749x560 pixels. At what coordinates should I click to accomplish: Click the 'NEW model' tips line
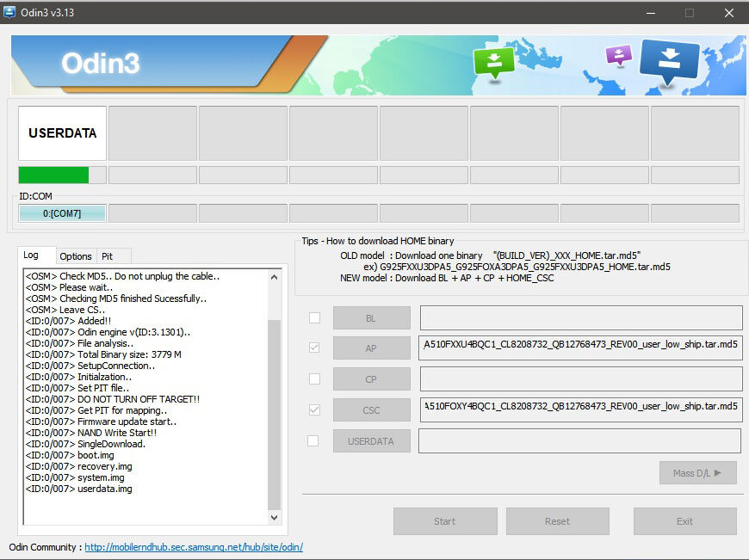click(447, 278)
